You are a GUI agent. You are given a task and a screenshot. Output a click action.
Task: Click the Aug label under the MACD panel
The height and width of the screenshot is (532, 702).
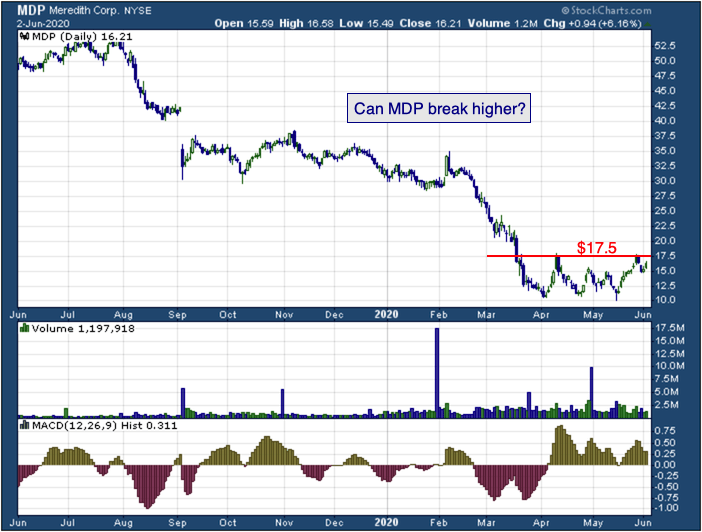point(123,523)
